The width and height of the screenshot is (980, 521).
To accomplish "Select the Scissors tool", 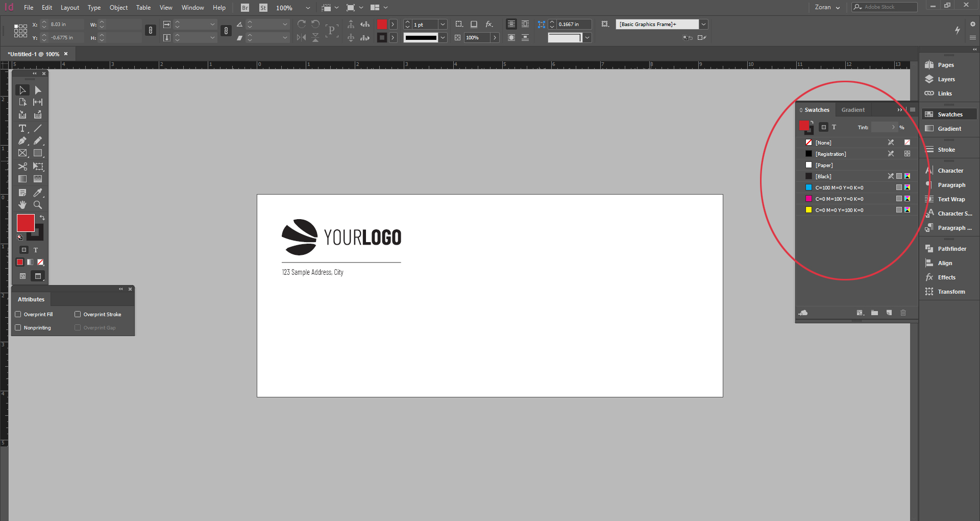I will pos(22,167).
